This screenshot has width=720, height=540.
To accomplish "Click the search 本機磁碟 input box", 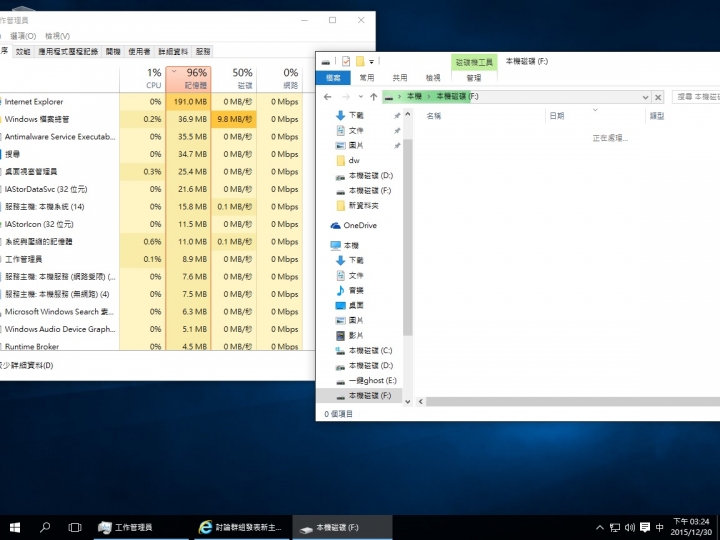I will pyautogui.click(x=696, y=97).
